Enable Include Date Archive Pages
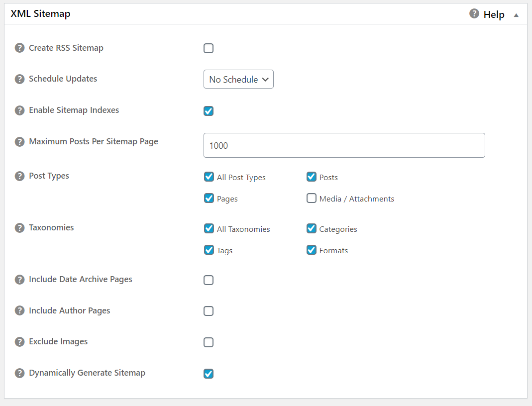The width and height of the screenshot is (532, 406). pos(209,280)
